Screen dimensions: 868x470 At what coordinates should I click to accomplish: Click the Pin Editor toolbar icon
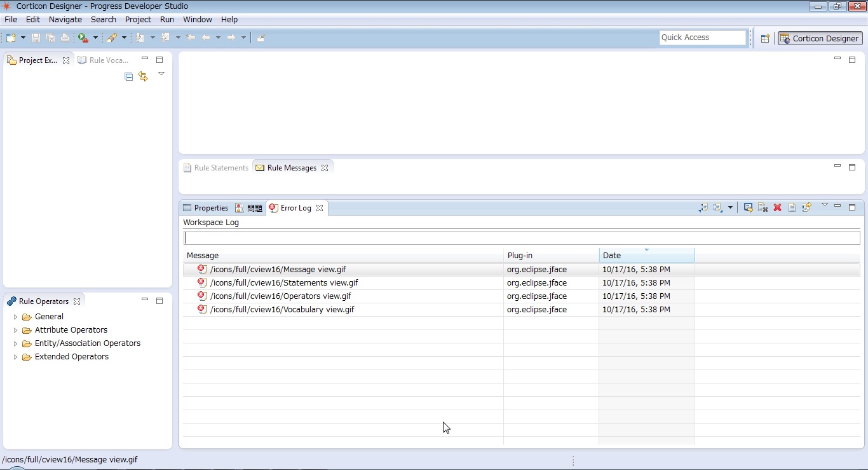tap(261, 38)
